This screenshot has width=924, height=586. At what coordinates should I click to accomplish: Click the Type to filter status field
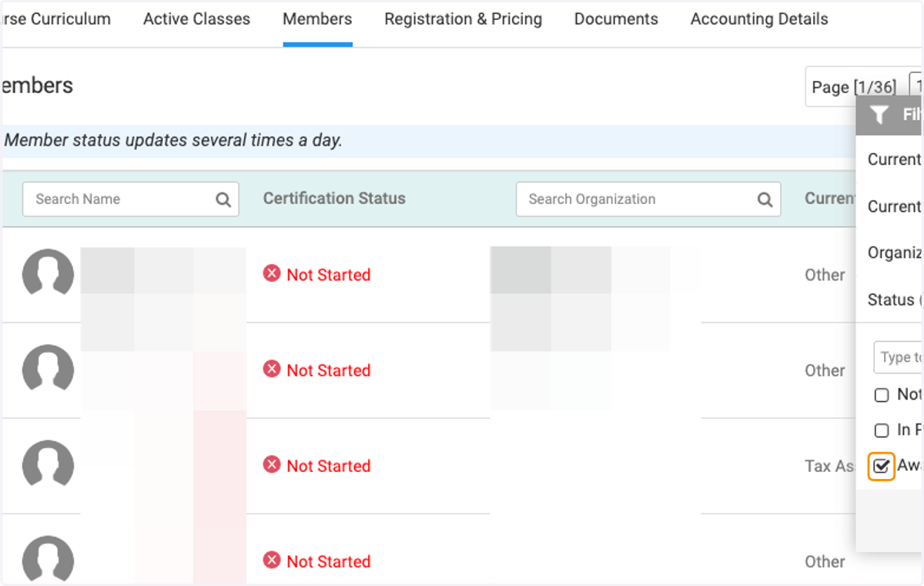(899, 357)
